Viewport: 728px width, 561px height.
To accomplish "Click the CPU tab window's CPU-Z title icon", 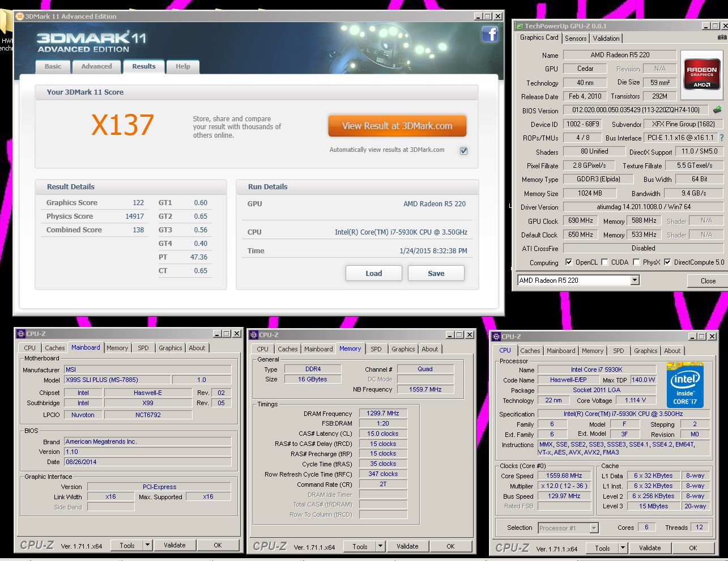I will (x=496, y=337).
